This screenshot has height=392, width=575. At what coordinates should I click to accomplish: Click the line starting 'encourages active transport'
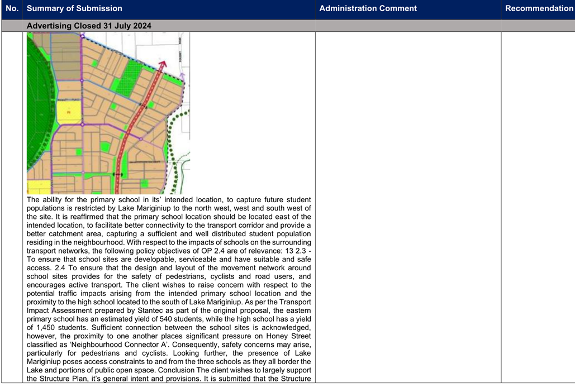click(x=169, y=285)
